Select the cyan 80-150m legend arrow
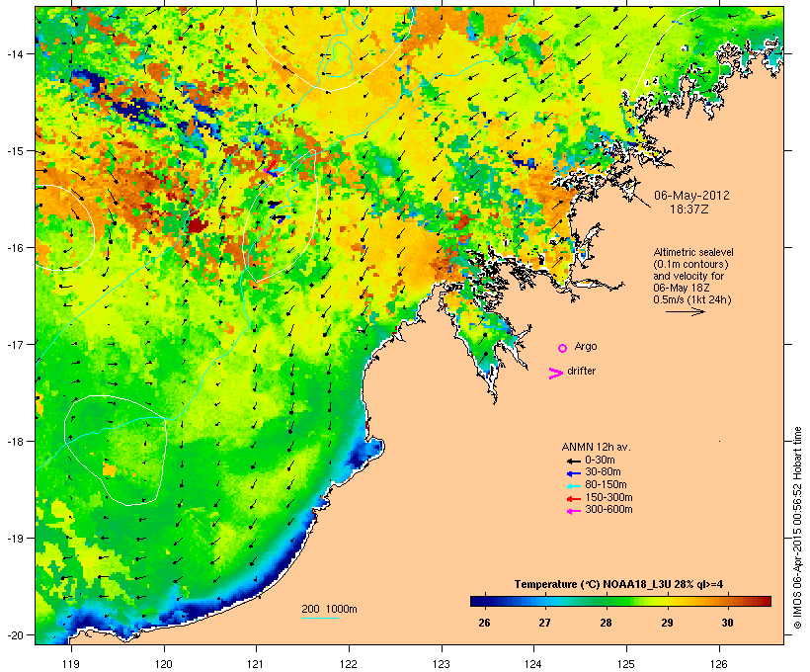810x672 pixels. point(574,486)
